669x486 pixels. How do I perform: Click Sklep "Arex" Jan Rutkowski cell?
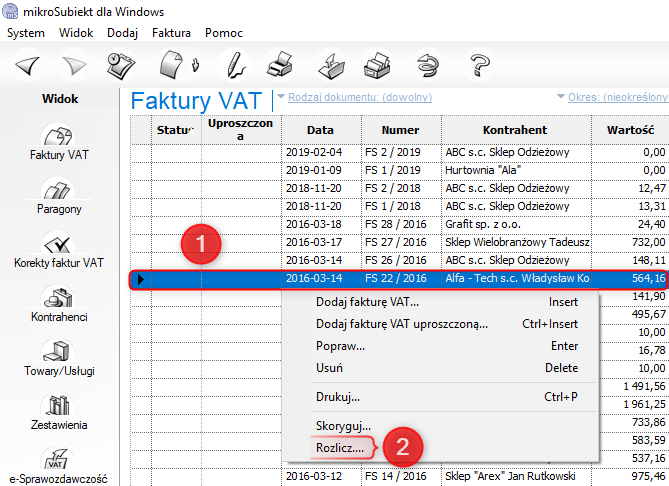(516, 476)
